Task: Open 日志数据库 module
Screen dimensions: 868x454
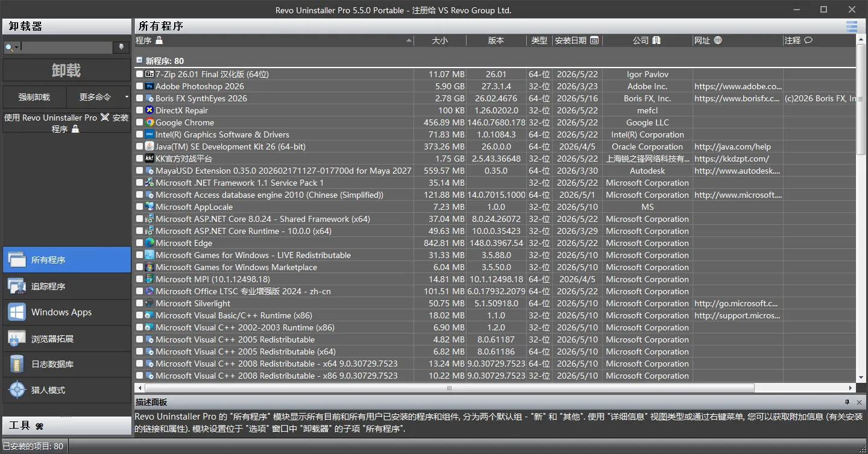Action: pyautogui.click(x=66, y=364)
